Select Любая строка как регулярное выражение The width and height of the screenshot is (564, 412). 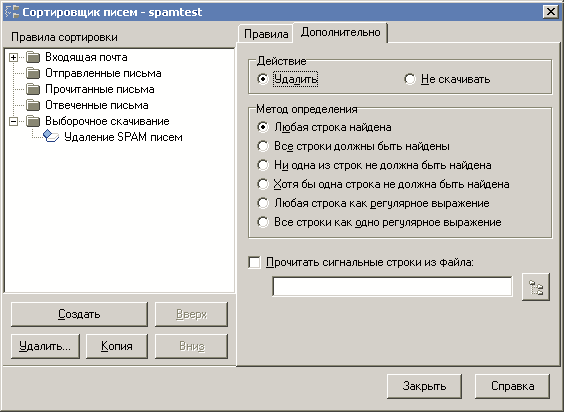coord(263,203)
